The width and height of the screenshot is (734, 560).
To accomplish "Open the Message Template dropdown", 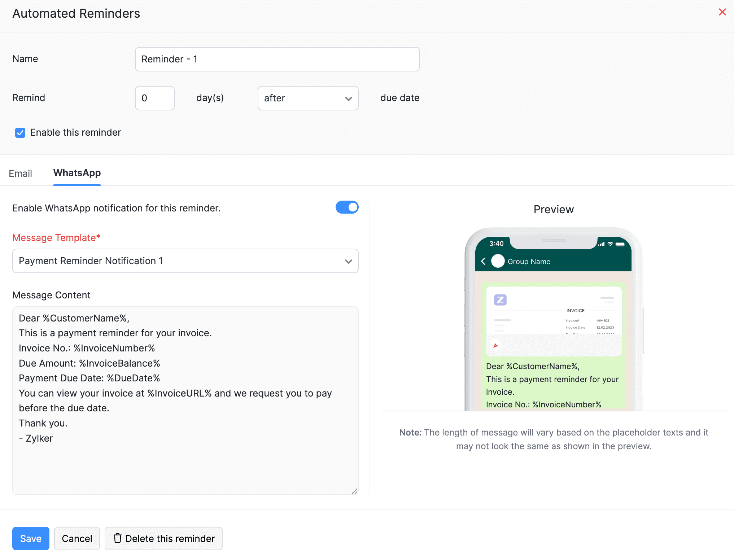I will (185, 261).
